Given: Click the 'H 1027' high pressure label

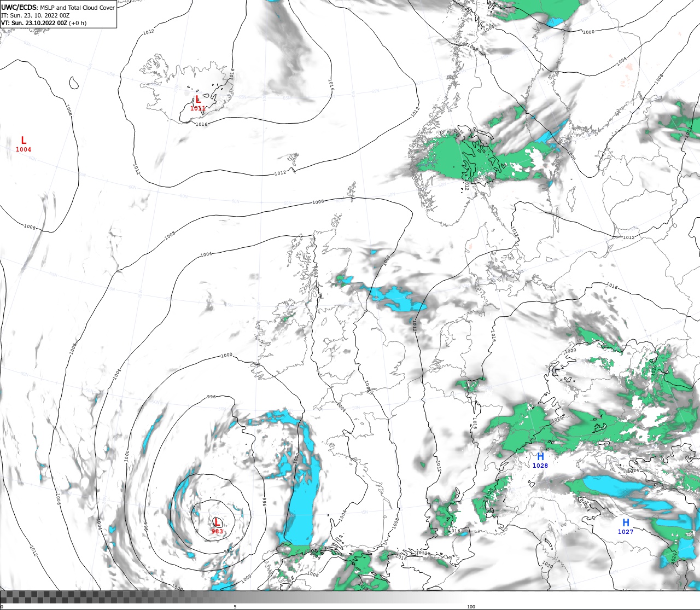Looking at the screenshot, I should [x=626, y=526].
